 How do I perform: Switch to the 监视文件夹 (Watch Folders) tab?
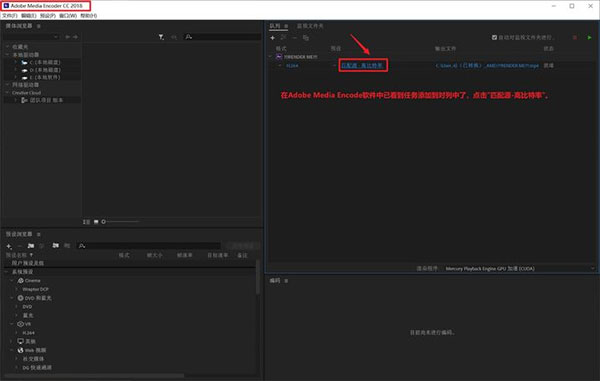pos(310,26)
